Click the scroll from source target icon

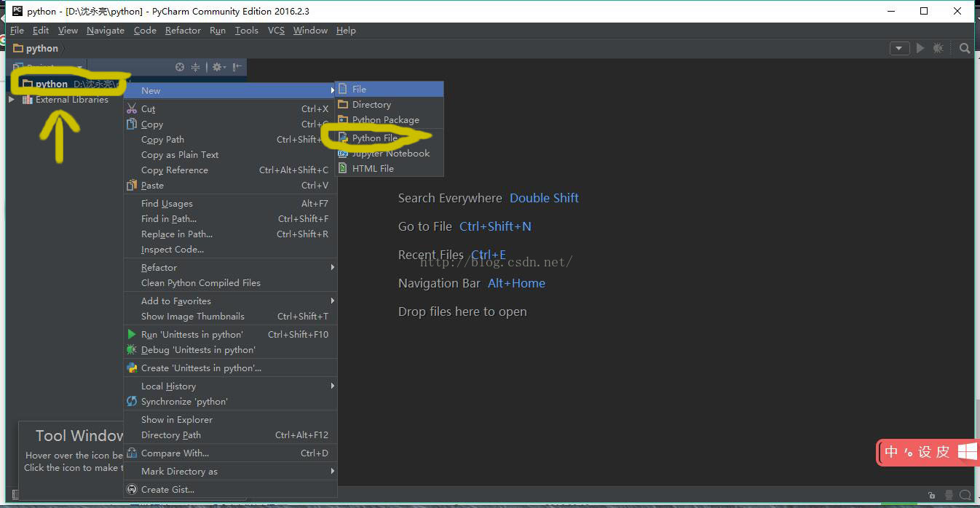[180, 67]
